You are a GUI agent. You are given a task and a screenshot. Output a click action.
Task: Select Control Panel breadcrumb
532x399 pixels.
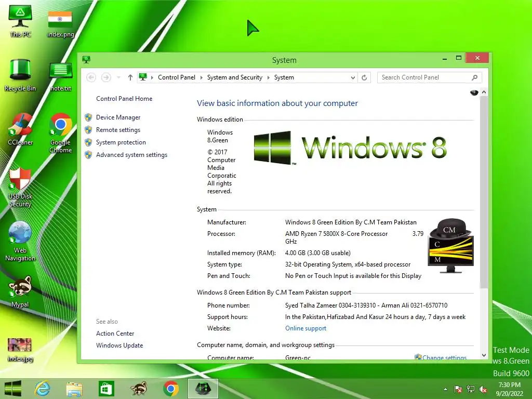point(177,77)
